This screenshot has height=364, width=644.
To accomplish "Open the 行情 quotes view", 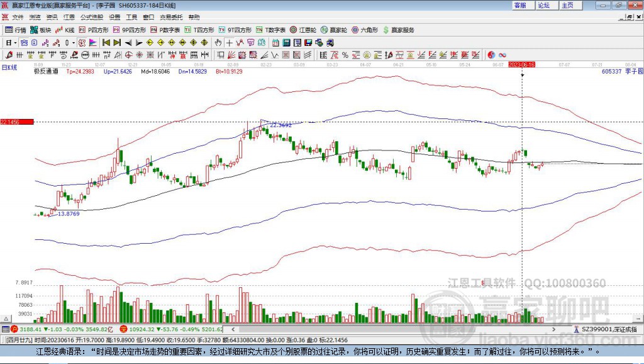I will click(16, 30).
